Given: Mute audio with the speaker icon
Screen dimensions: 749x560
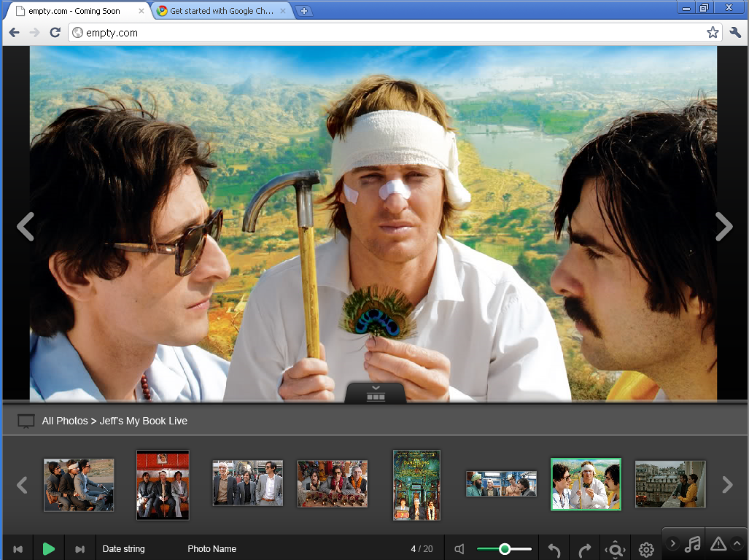Looking at the screenshot, I should pyautogui.click(x=459, y=549).
